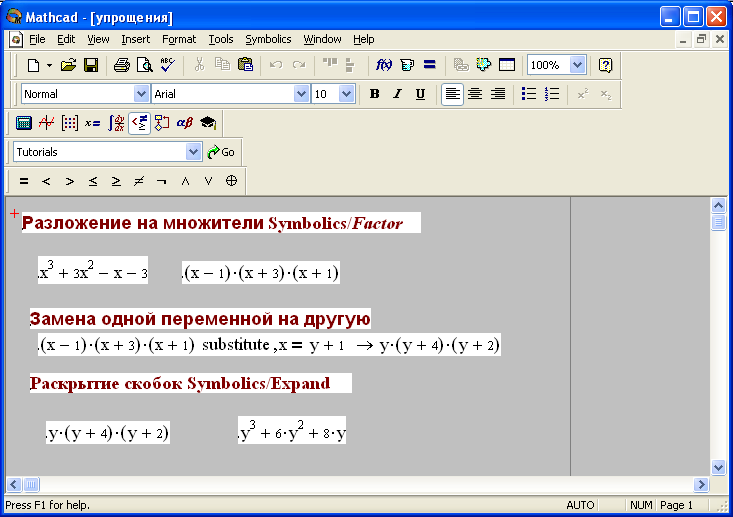Expand the Tutorials resource dropdown
The image size is (733, 517).
(193, 152)
